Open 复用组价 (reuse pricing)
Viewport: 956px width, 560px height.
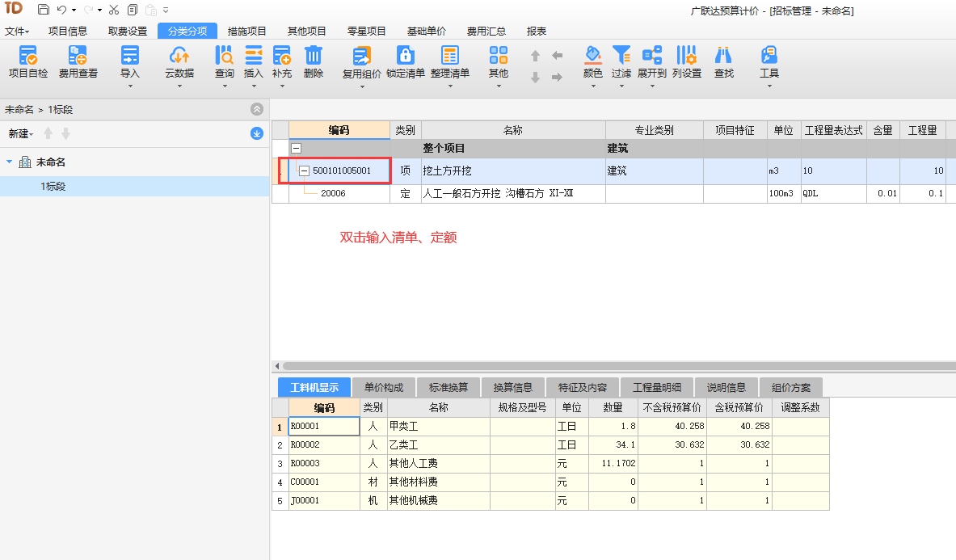pyautogui.click(x=360, y=63)
